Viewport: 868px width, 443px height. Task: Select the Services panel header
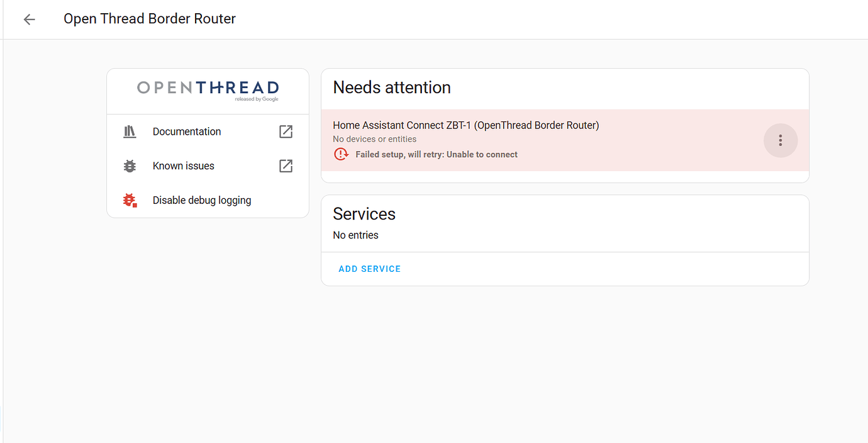[x=364, y=214]
